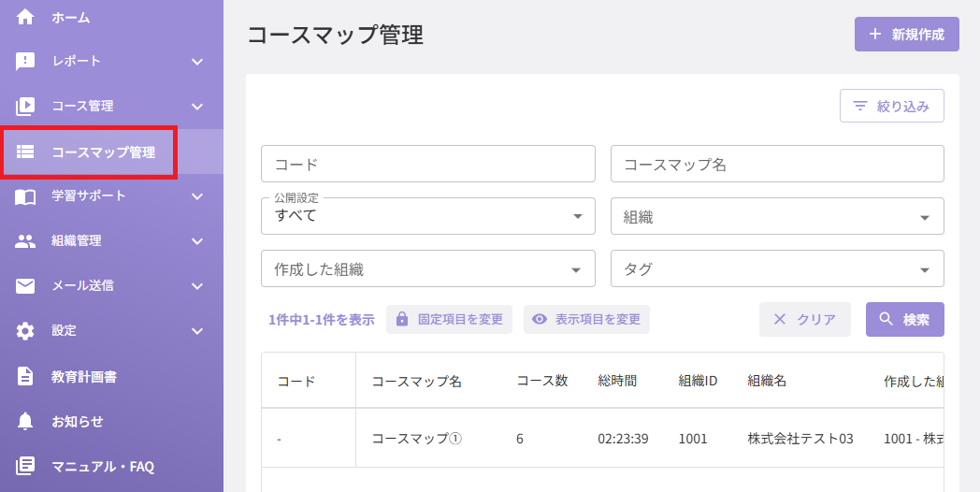Open the 組織 dropdown
This screenshot has width=980, height=492.
pos(777,216)
